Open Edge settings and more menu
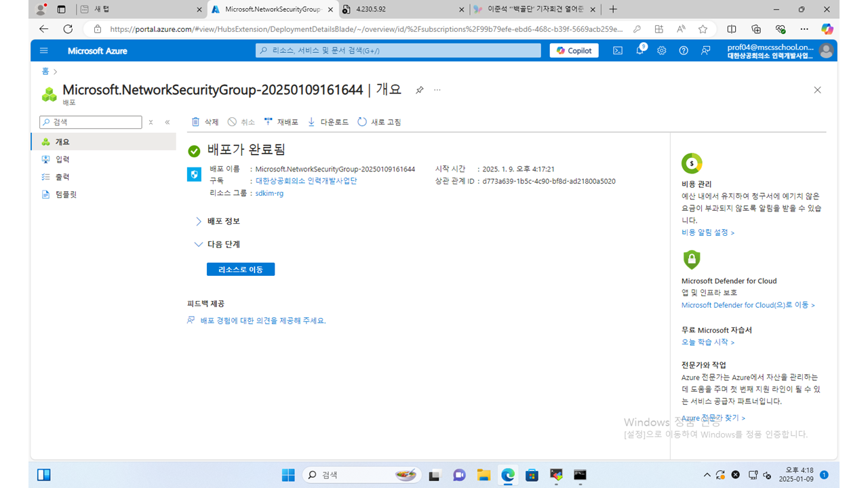The width and height of the screenshot is (868, 488). click(x=804, y=29)
